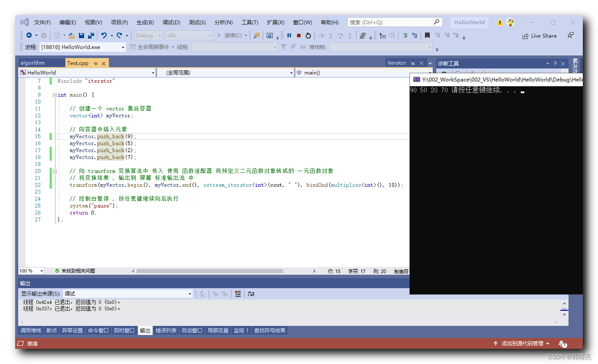Image resolution: width=598 pixels, height=364 pixels.
Task: Stop debugging with the red square icon
Action: 298,35
